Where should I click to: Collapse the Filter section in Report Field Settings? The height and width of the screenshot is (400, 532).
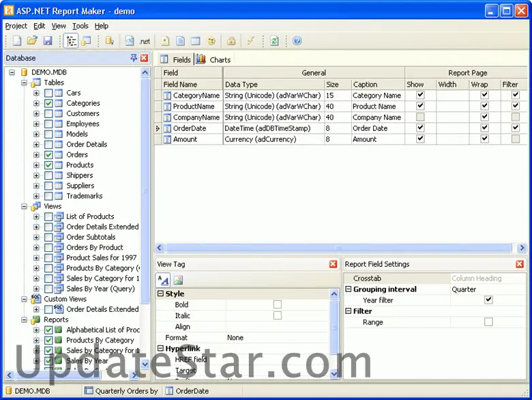click(348, 311)
